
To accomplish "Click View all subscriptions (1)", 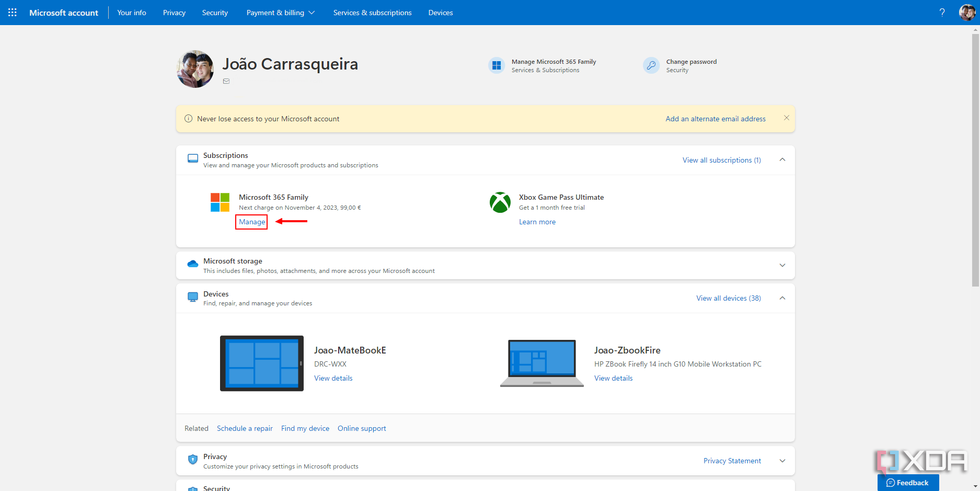I will click(722, 160).
